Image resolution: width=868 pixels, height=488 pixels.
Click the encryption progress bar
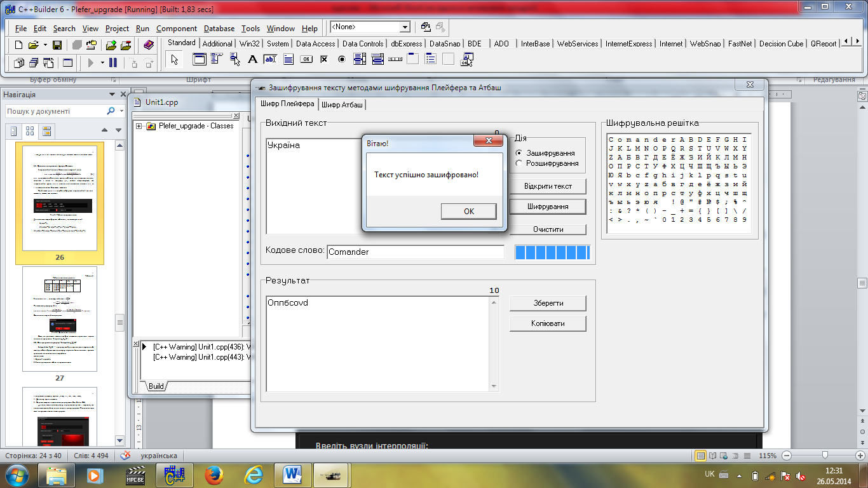[552, 252]
